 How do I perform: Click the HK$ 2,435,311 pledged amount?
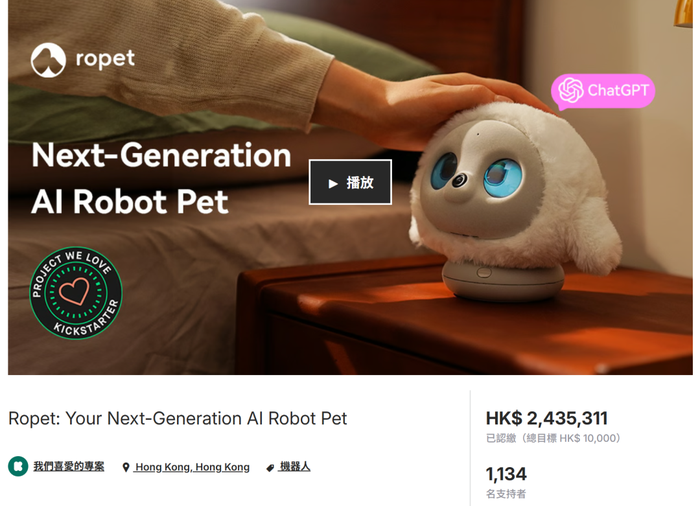tap(546, 418)
